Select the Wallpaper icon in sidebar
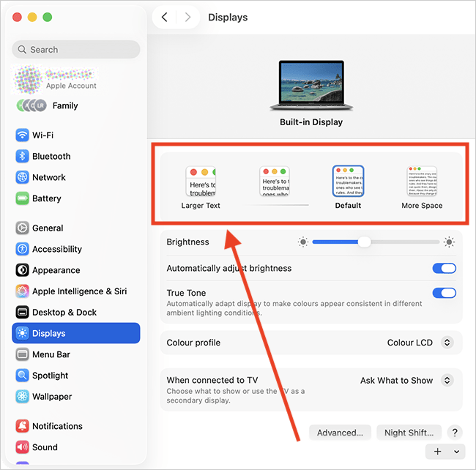The height and width of the screenshot is (470, 476). 22,397
